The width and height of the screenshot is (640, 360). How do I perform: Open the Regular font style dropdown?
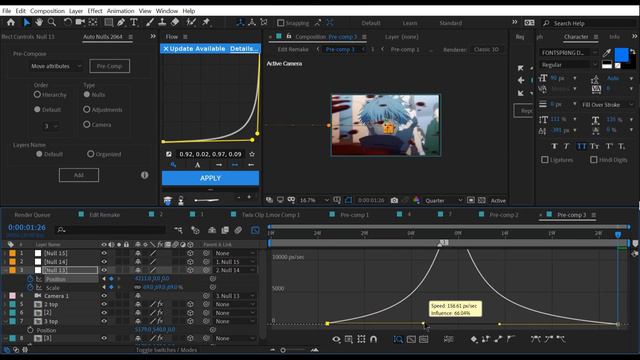(569, 65)
